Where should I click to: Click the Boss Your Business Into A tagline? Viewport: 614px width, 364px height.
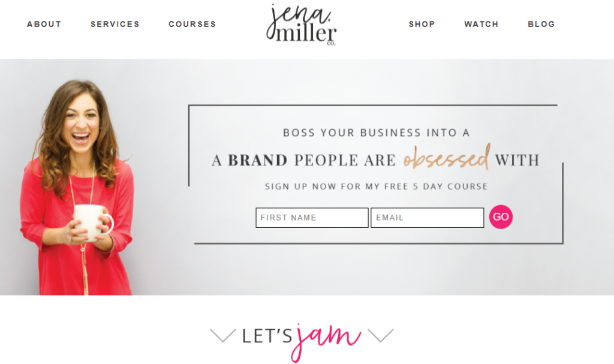(x=377, y=133)
